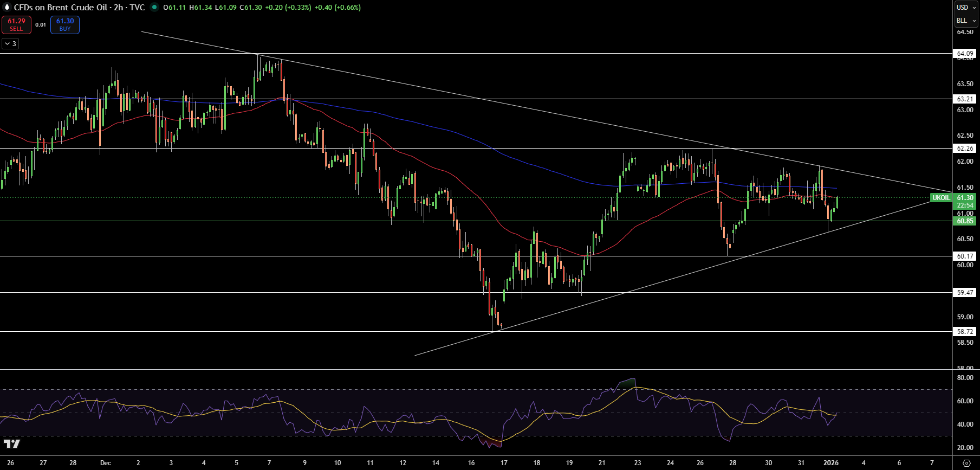Click the 22:54 bar countdown timer
This screenshot has width=980, height=470.
pyautogui.click(x=965, y=205)
